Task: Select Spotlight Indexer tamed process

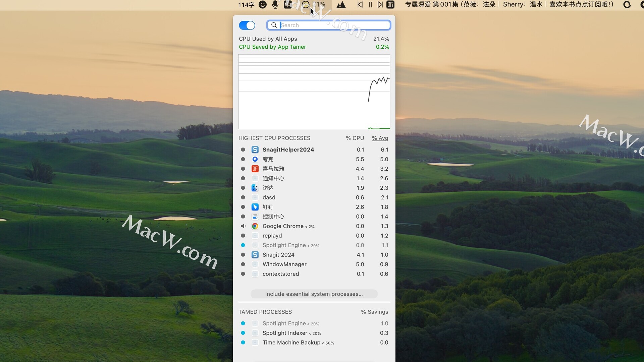Action: point(314,333)
